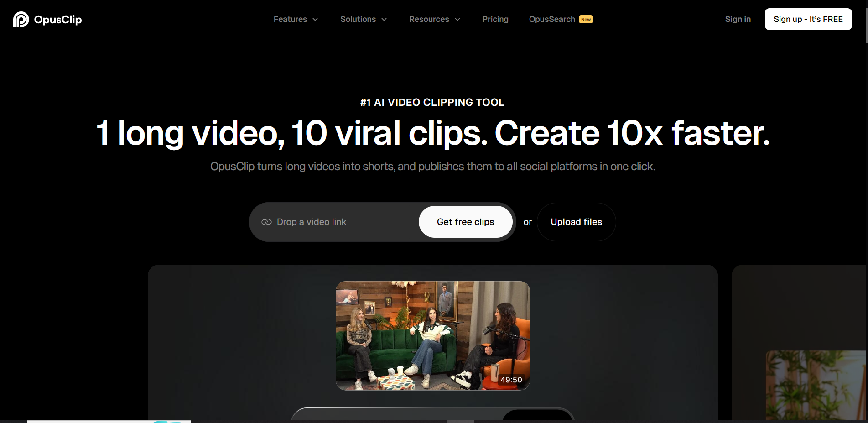Open OpusSearch from the navigation bar
The height and width of the screenshot is (423, 868).
tap(551, 19)
